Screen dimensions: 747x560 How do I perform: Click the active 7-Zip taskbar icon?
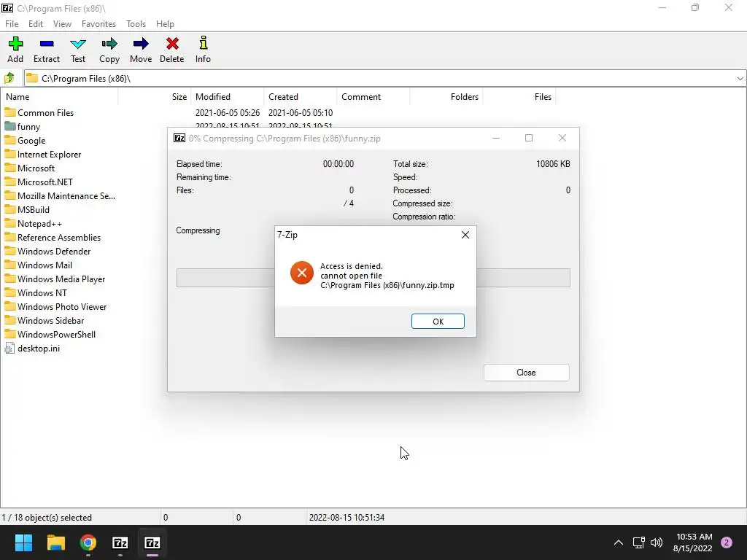click(152, 542)
